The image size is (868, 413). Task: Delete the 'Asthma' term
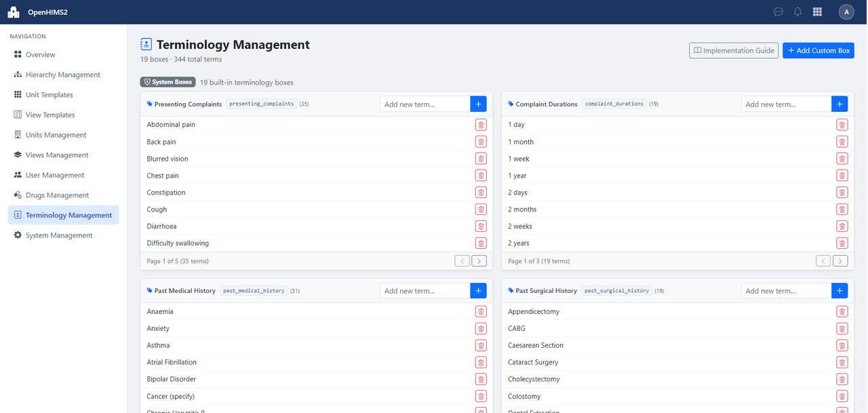point(481,346)
